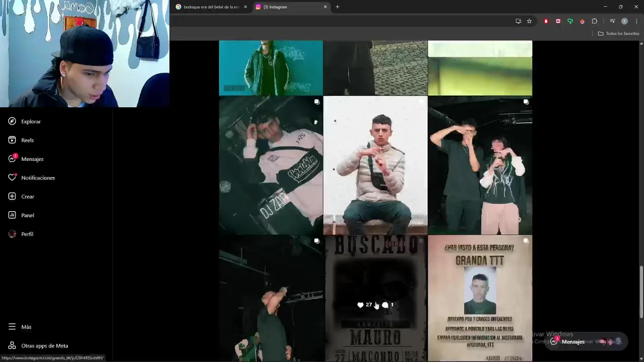Open the white puffer jacket post

[375, 165]
